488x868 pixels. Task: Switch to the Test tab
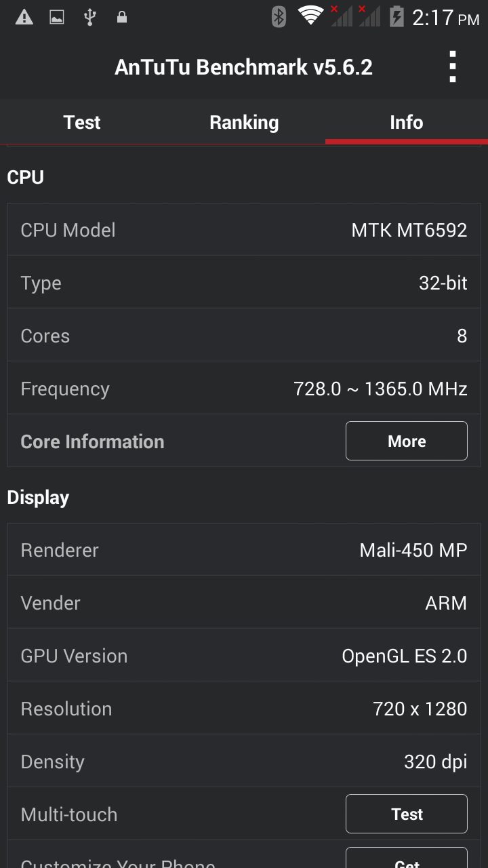click(x=81, y=122)
